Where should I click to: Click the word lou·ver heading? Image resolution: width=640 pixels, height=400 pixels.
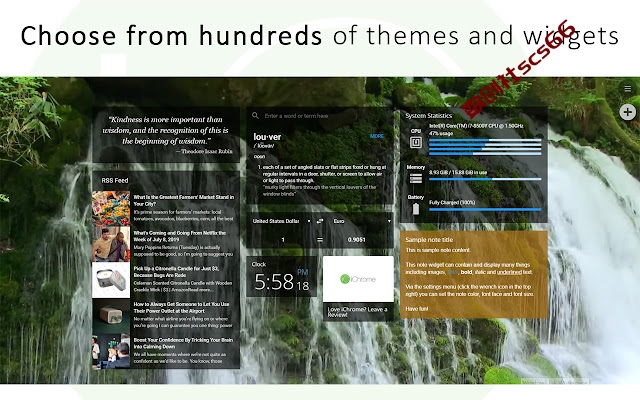click(x=267, y=137)
